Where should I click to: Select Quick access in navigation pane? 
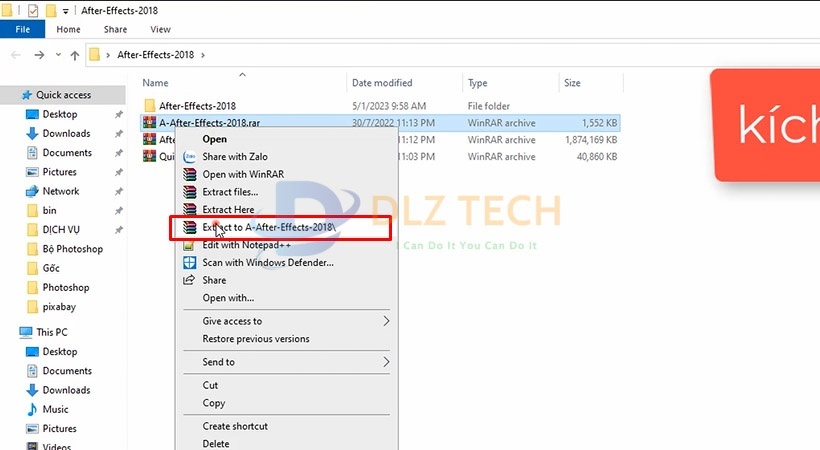click(63, 95)
